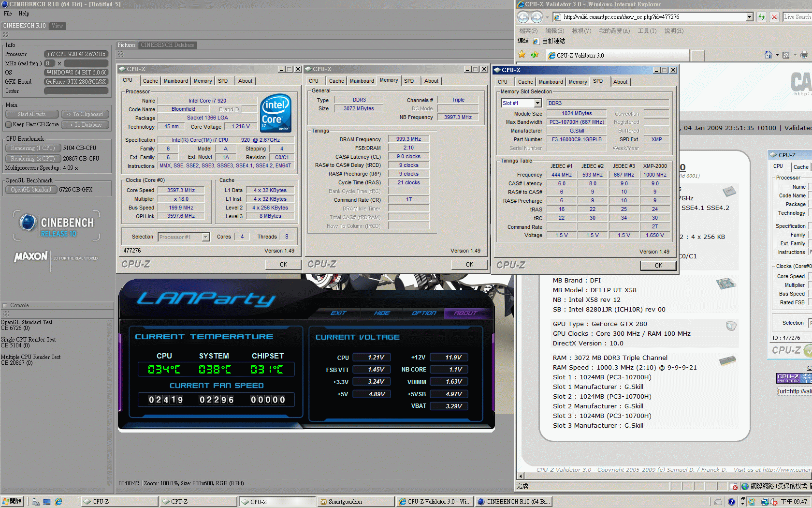Switch to CINEBENCH Database tab
Viewport: 812px width, 508px height.
tap(167, 45)
